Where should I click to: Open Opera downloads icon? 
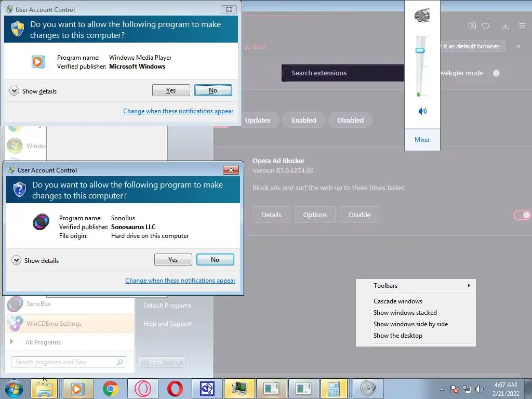click(x=505, y=26)
